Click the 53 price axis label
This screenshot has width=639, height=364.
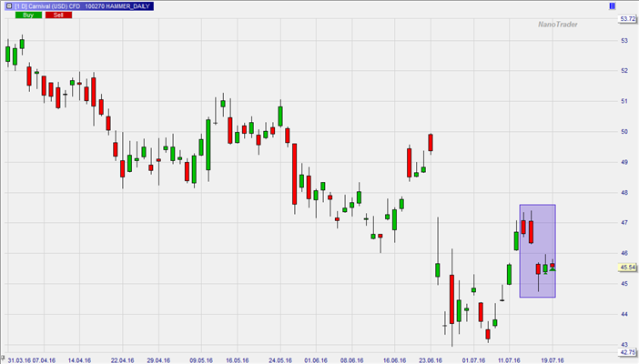pos(624,41)
